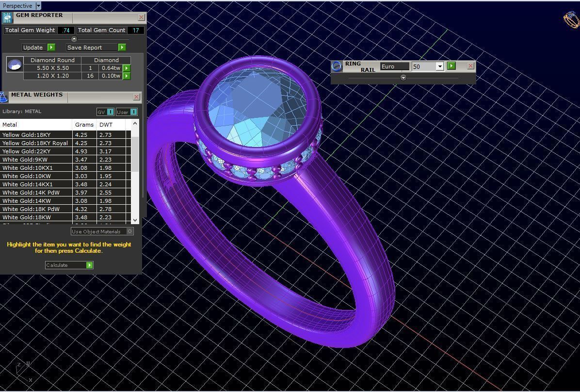
Task: Click the round diamond gem thumbnail
Action: [15, 65]
